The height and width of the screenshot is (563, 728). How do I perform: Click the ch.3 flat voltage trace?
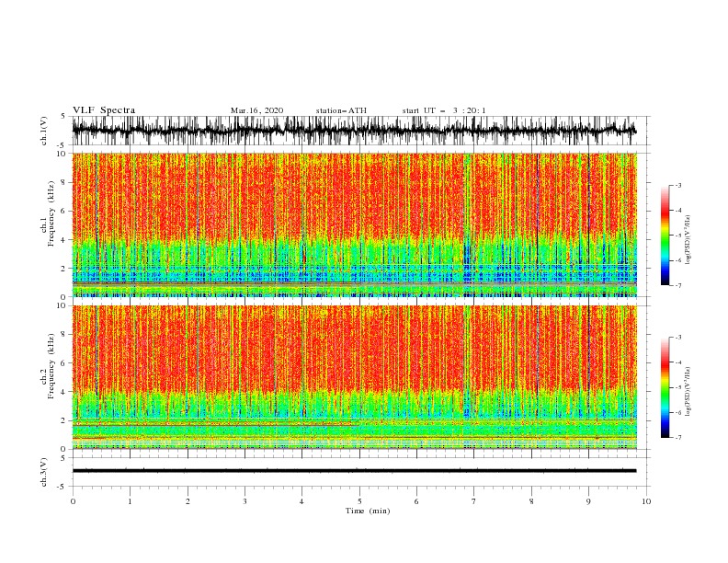tap(354, 471)
